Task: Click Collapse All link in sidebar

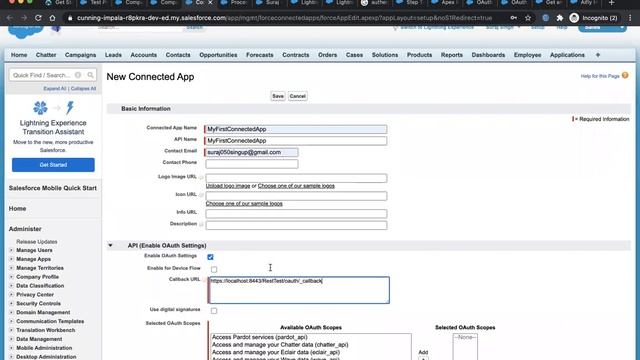Action: pyautogui.click(x=83, y=89)
